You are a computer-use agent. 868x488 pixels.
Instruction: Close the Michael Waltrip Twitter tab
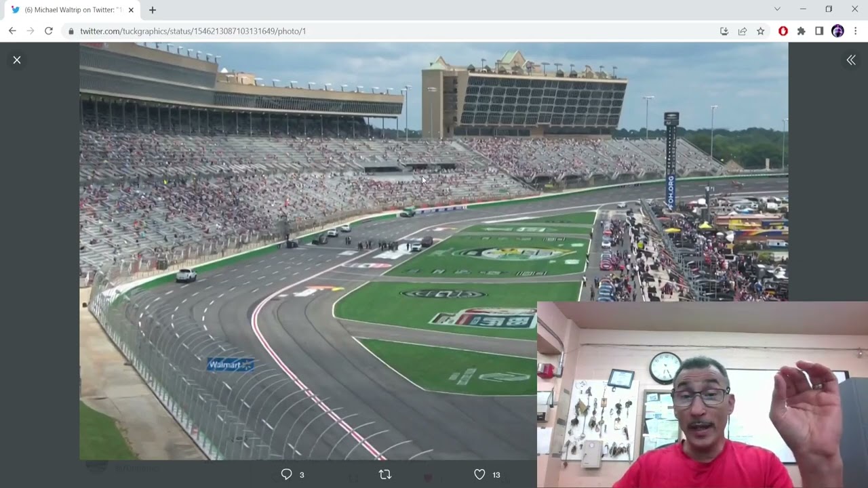click(131, 10)
